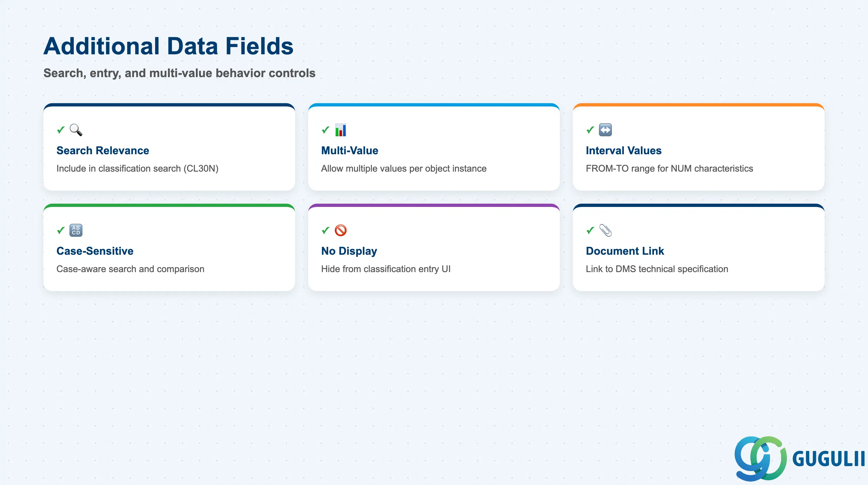Screen dimensions: 868x485
Task: Select the Search Relevance heading
Action: coord(103,150)
